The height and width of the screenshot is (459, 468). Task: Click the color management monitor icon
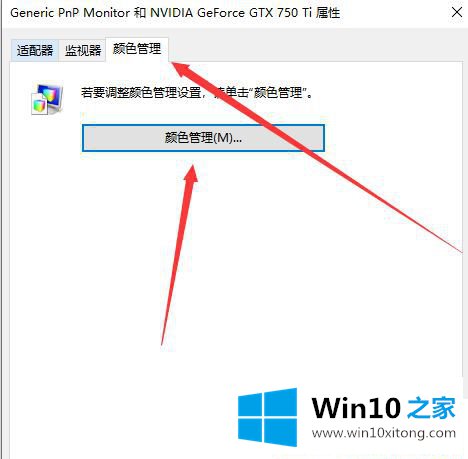(47, 99)
